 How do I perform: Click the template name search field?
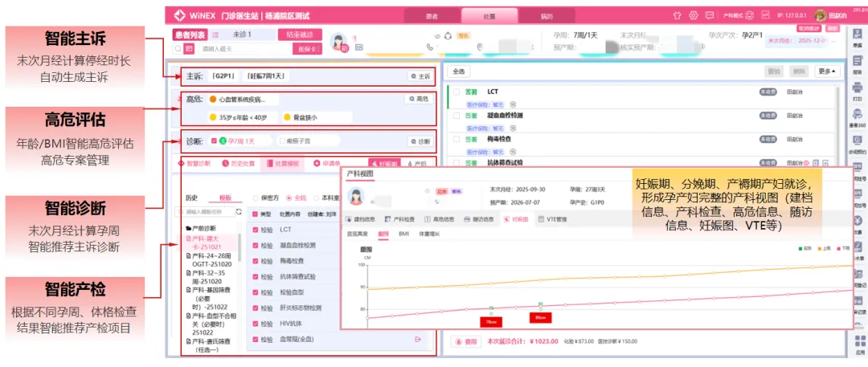pyautogui.click(x=207, y=212)
